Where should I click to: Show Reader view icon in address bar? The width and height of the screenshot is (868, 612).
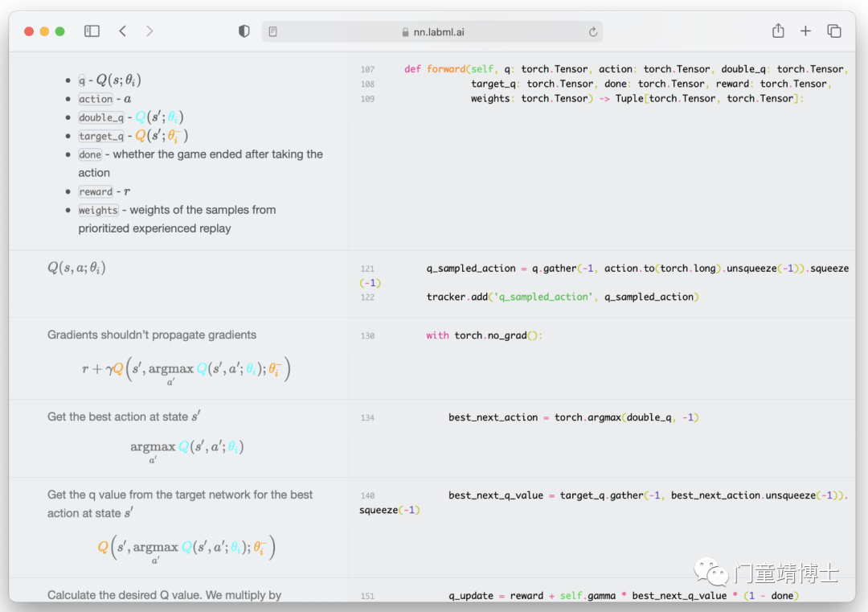[x=273, y=31]
